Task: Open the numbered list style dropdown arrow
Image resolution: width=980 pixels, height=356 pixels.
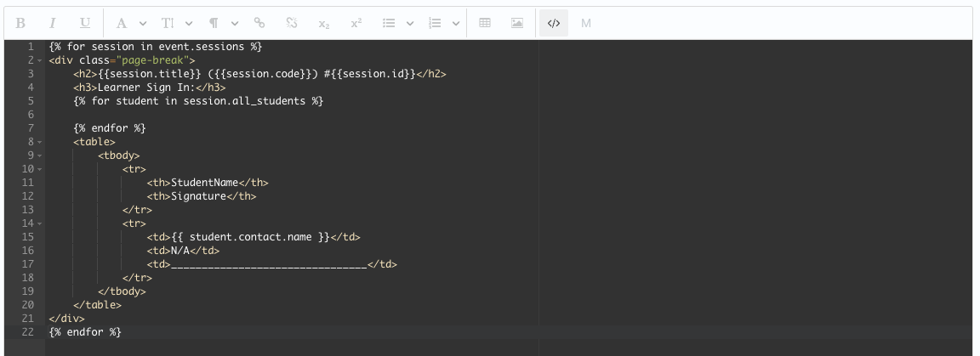Action: point(456,23)
